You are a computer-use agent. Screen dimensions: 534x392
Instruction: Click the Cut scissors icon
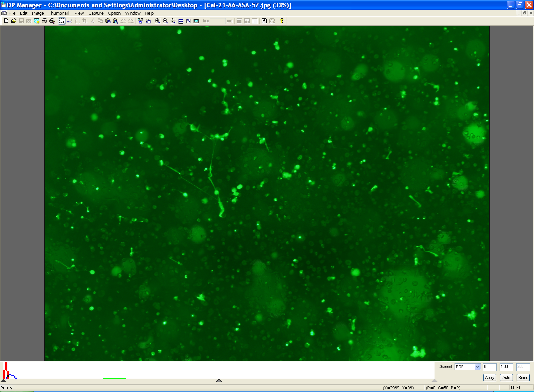click(x=92, y=21)
